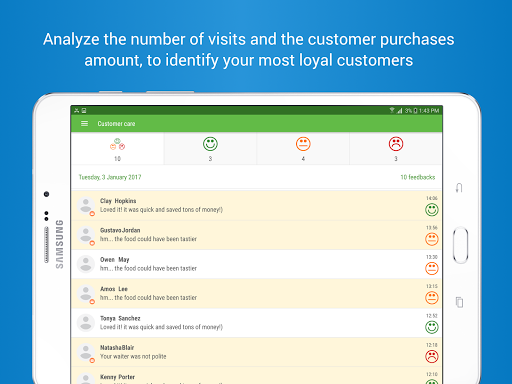Open Amos Lee feedback entry
Screen dimensions: 512x384
click(x=257, y=294)
